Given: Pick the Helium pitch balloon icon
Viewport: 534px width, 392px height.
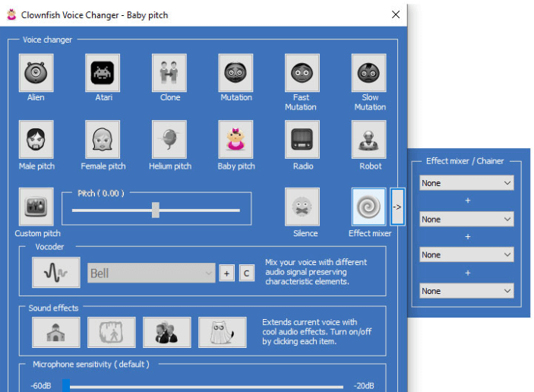Looking at the screenshot, I should tap(169, 140).
